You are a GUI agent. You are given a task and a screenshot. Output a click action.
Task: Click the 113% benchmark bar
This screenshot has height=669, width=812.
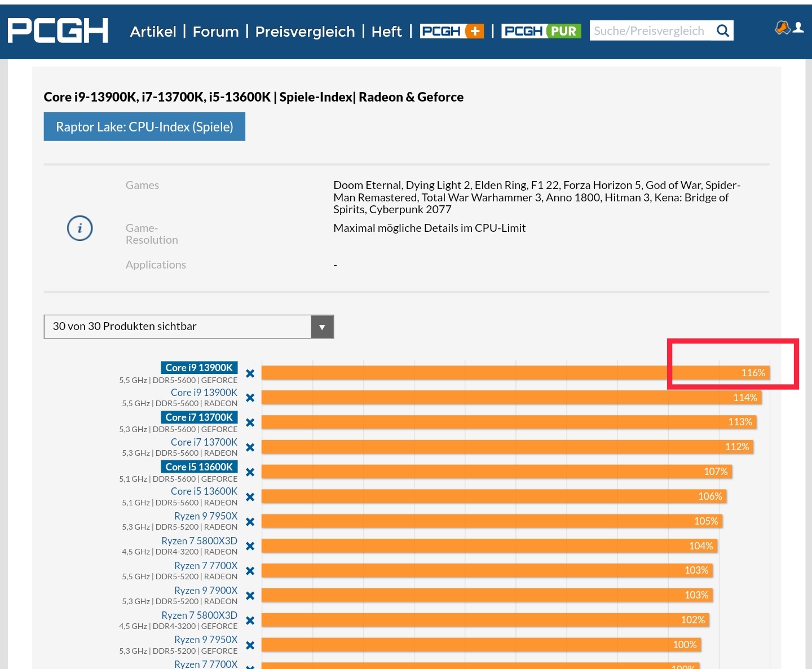coord(509,422)
